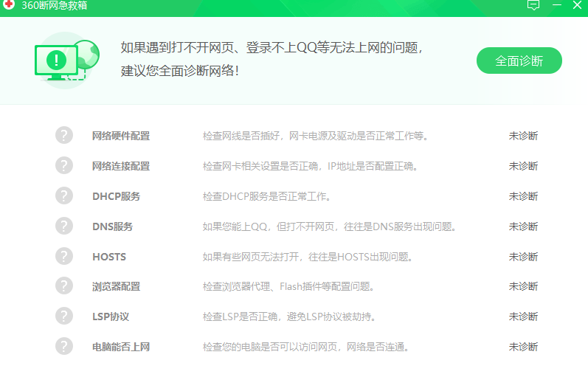The image size is (588, 377).
Task: Click the monitor and globe warning illustration
Action: [66, 60]
